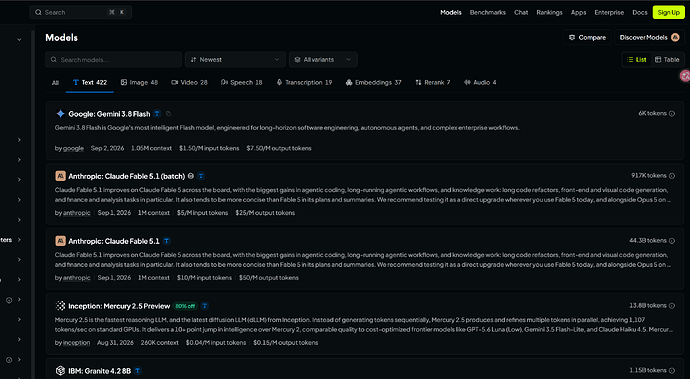
Task: Click the 'Aug 31, 2026' date
Action: coord(115,343)
